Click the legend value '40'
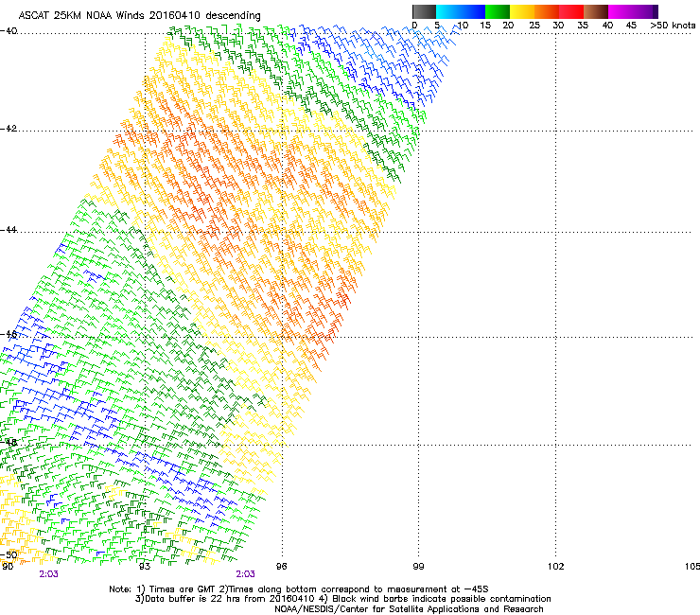 coord(607,26)
